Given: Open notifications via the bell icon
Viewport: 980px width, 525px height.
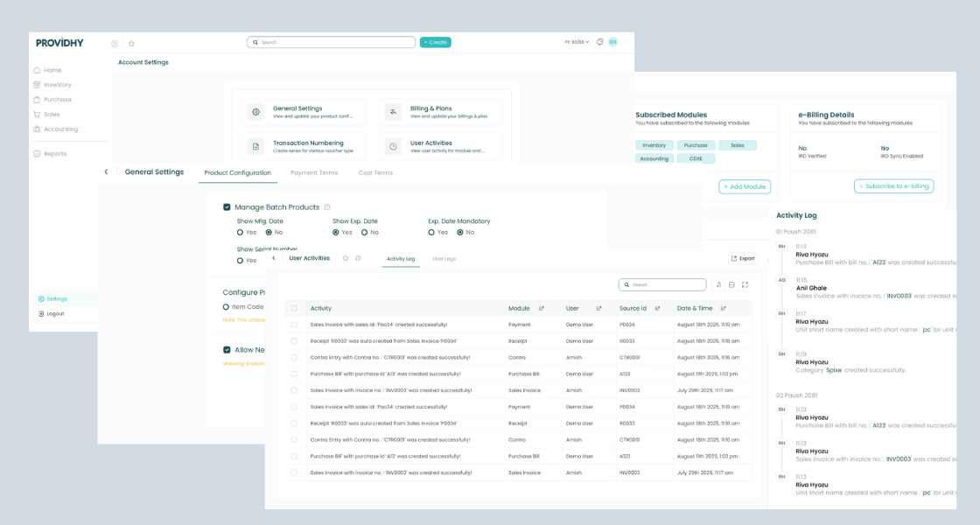Looking at the screenshot, I should [x=600, y=41].
